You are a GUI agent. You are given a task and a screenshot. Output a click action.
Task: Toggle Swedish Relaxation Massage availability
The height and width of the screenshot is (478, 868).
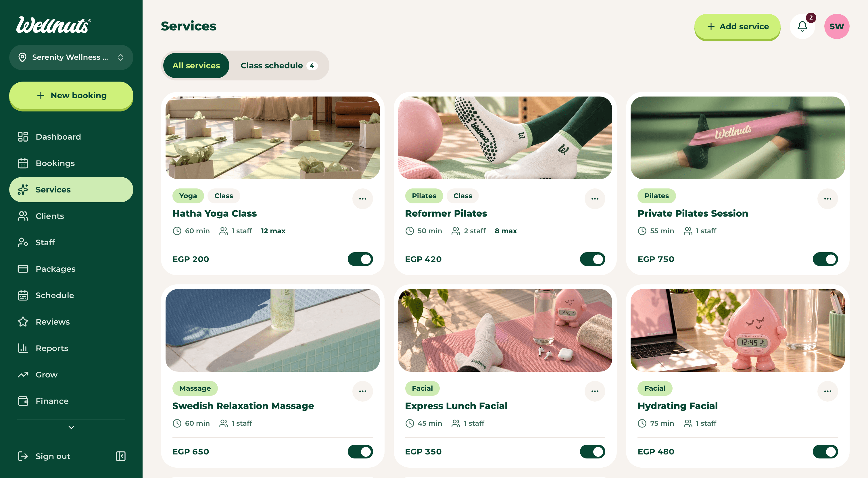tap(360, 452)
